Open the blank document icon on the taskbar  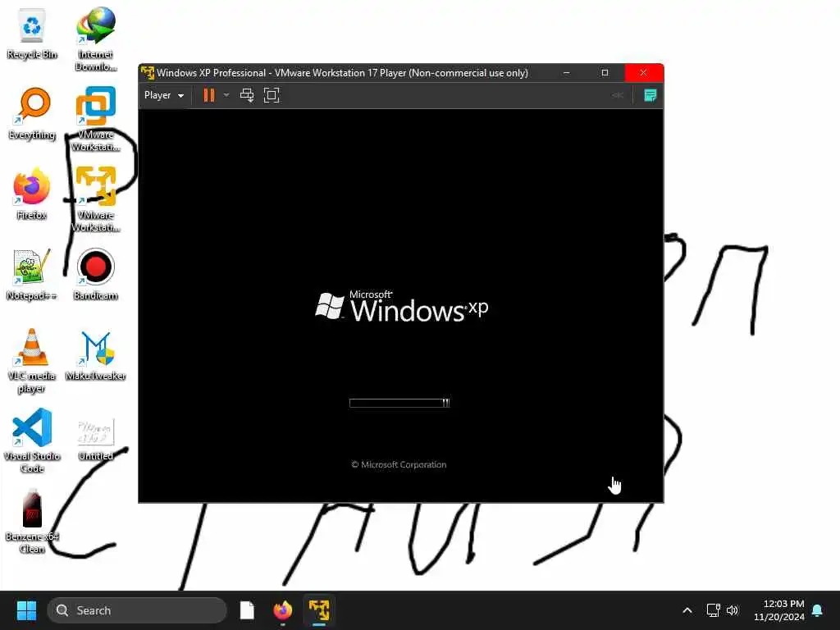(247, 610)
